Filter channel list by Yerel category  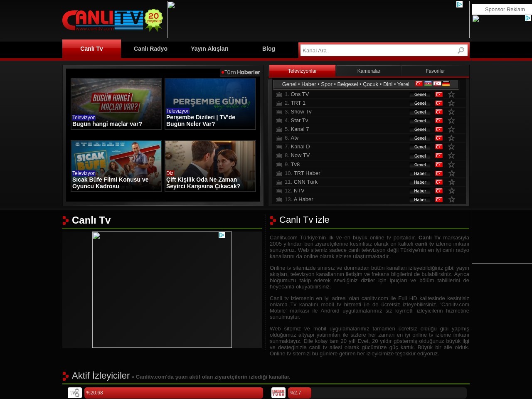tap(403, 84)
